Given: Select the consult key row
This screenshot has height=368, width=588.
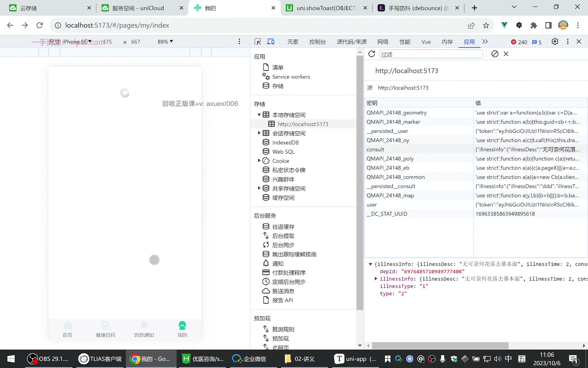Looking at the screenshot, I should (x=476, y=149).
